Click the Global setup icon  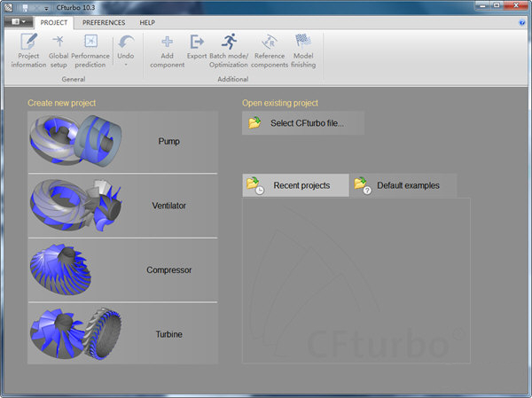coord(59,51)
